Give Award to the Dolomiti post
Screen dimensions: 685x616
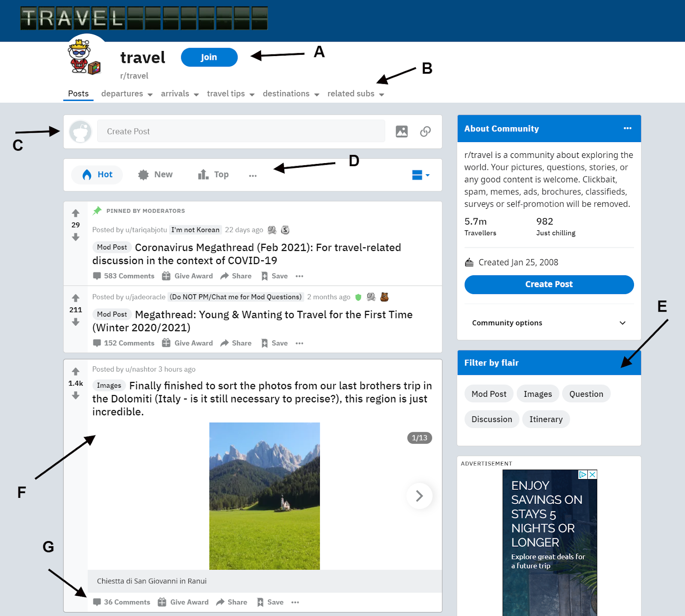pos(183,602)
